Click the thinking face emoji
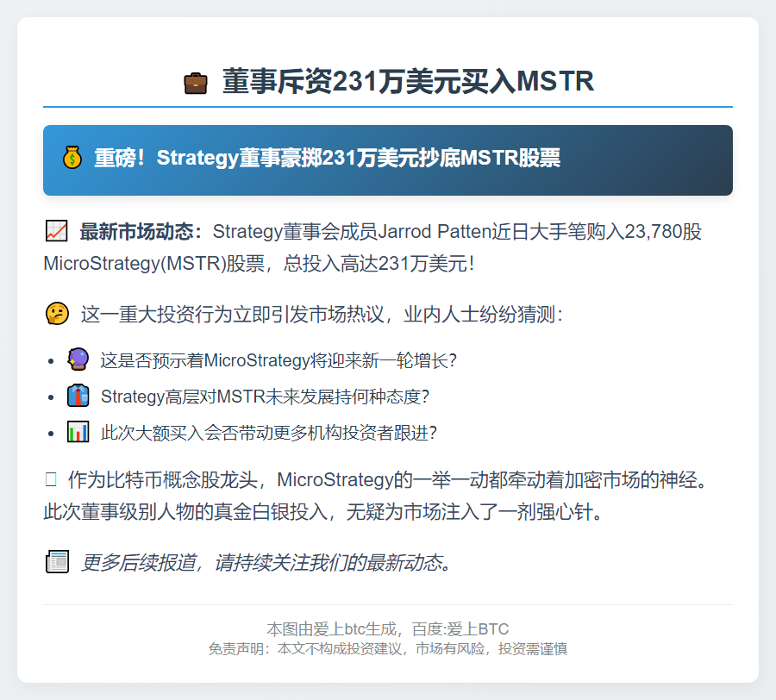 coord(57,315)
